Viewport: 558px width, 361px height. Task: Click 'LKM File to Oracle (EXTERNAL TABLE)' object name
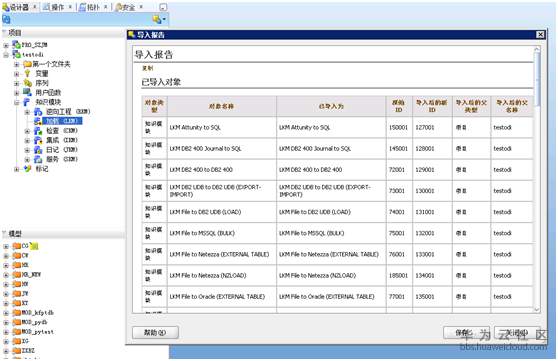pos(217,297)
